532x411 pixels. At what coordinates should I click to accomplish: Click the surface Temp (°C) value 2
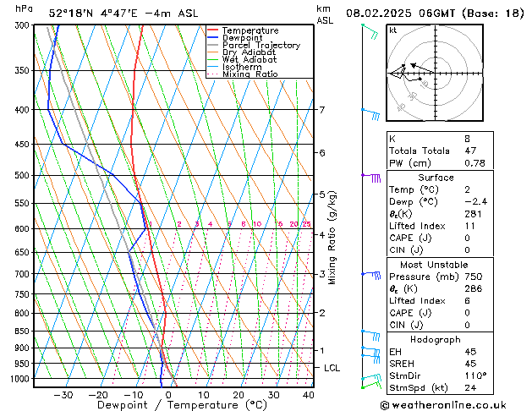click(468, 189)
